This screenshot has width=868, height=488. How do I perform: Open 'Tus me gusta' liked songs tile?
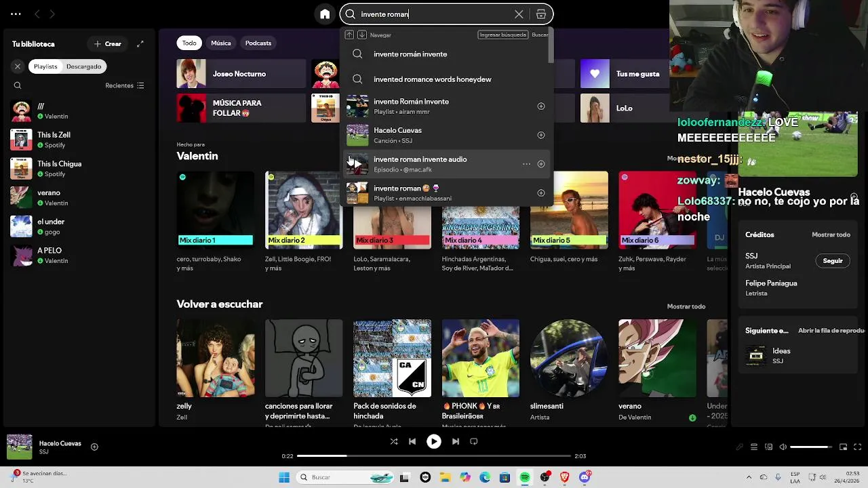tap(624, 74)
